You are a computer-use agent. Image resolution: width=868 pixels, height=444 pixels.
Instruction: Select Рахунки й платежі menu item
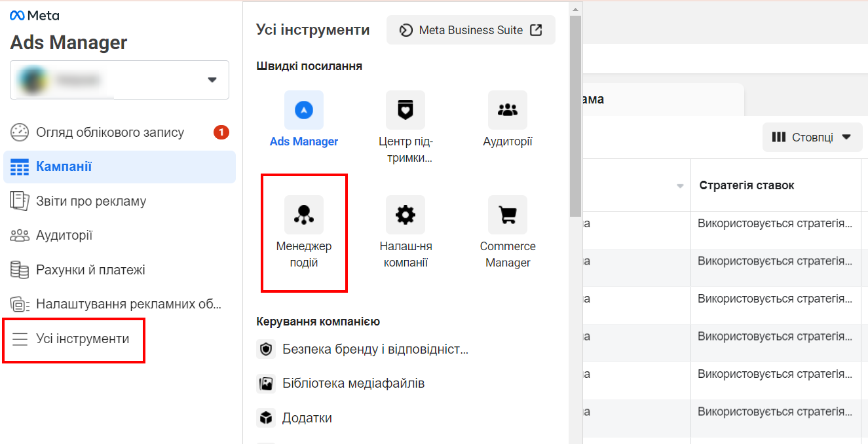(x=119, y=270)
